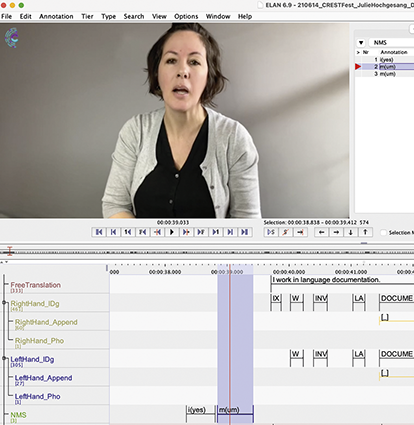This screenshot has height=425, width=414.
Task: Open the File menu
Action: (6, 16)
